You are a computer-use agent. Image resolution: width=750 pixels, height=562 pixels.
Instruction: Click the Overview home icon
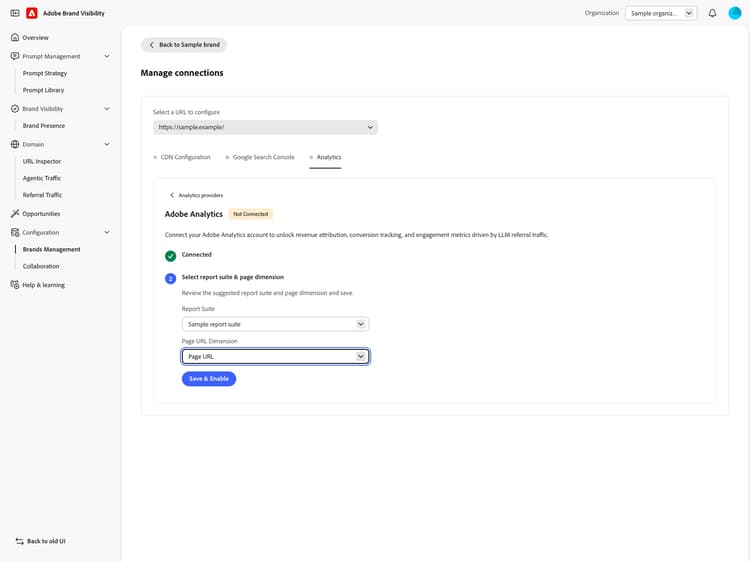coord(15,37)
